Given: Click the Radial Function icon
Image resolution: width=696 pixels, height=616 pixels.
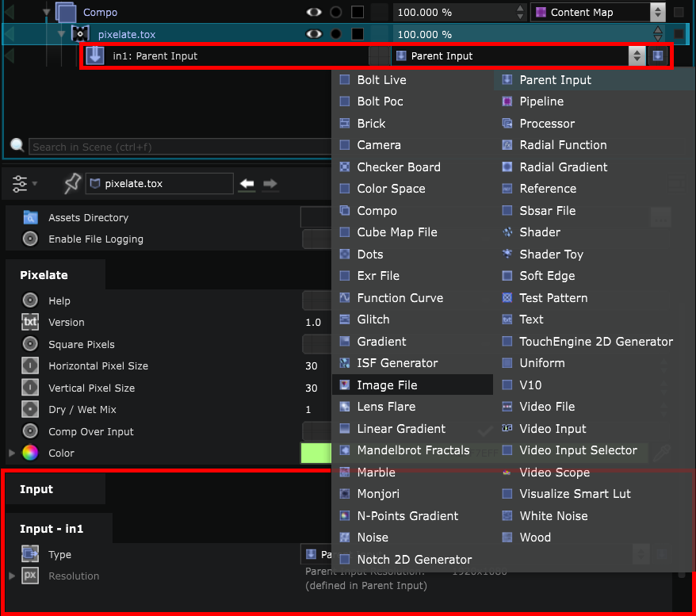Looking at the screenshot, I should tap(507, 145).
